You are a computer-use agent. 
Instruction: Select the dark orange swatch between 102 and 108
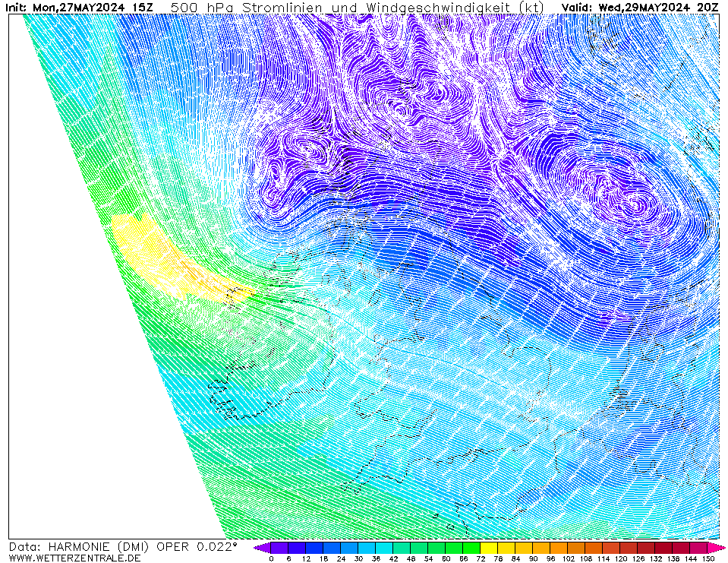(577, 548)
